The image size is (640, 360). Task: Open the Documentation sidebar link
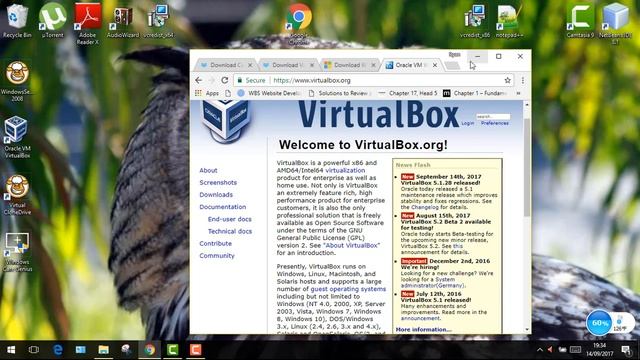coord(222,207)
